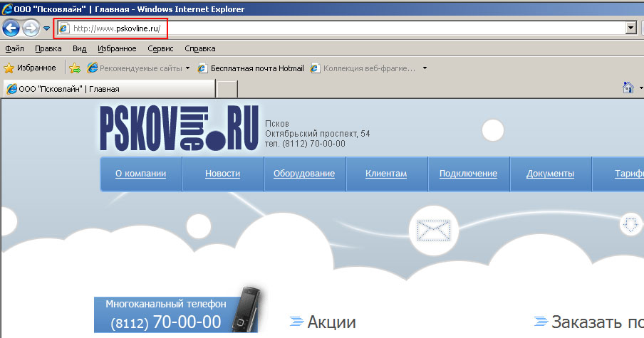Open the Новости navigation link

(x=222, y=174)
